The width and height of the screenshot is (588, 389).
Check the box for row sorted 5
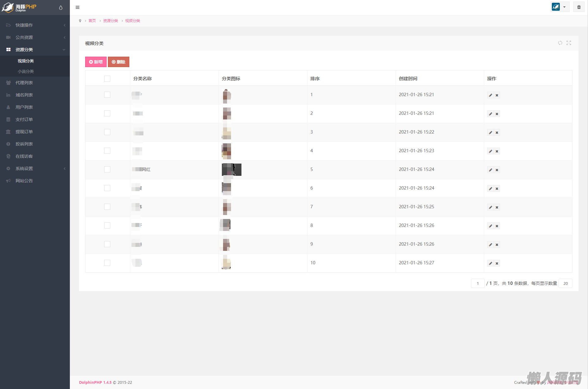[x=107, y=169]
